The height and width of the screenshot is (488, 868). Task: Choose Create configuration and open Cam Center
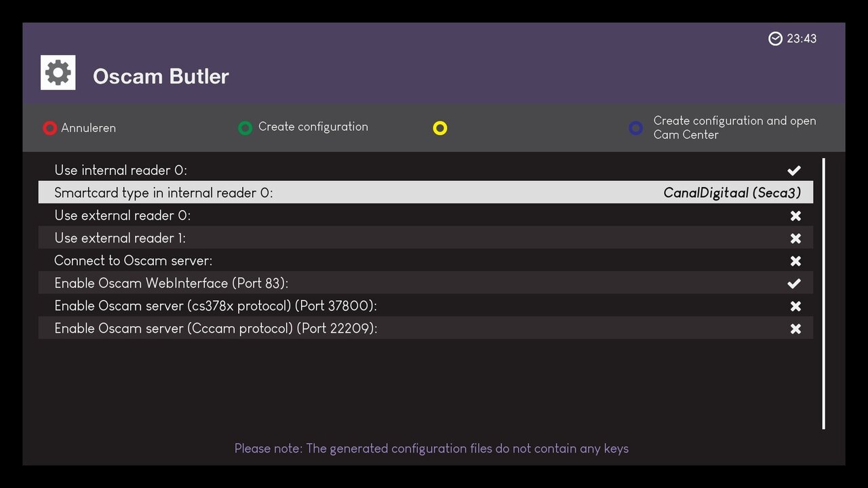click(734, 127)
